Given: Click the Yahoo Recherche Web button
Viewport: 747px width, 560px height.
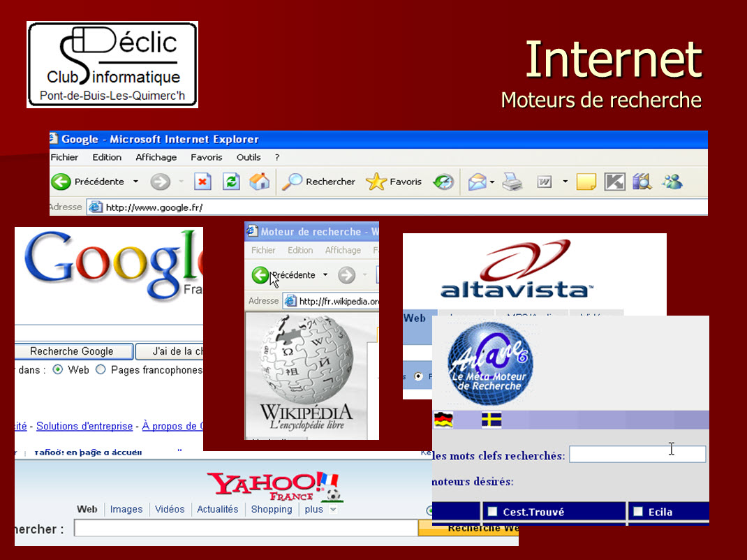Looking at the screenshot, I should pyautogui.click(x=468, y=528).
